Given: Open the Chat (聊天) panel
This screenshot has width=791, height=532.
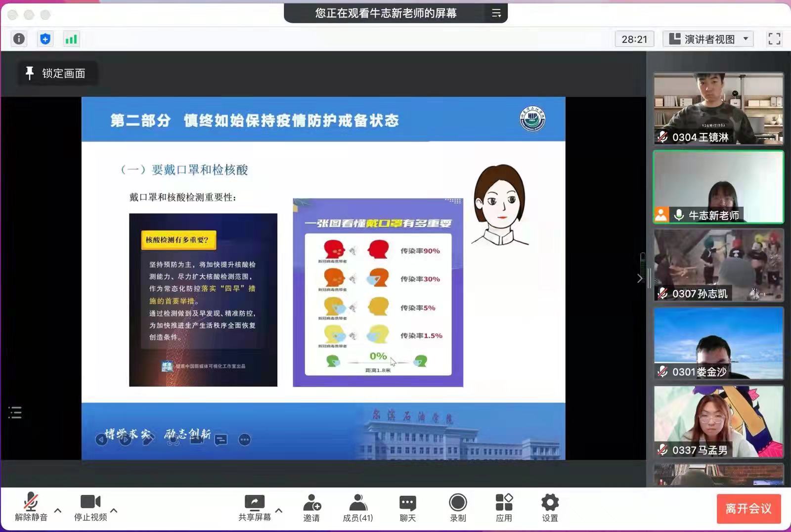Looking at the screenshot, I should [x=408, y=508].
